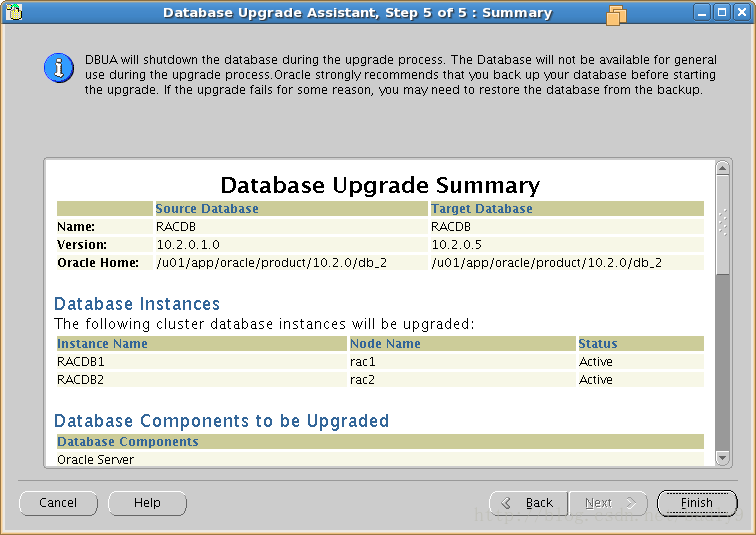Viewport: 756px width, 535px height.
Task: Click the target database name RACDB
Action: (451, 227)
